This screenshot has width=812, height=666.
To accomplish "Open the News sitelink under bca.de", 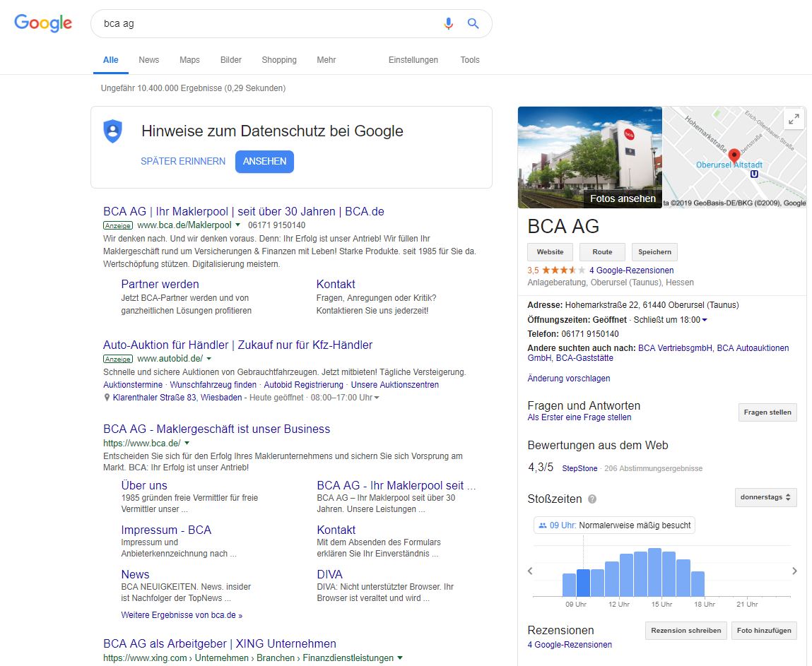I will [135, 574].
